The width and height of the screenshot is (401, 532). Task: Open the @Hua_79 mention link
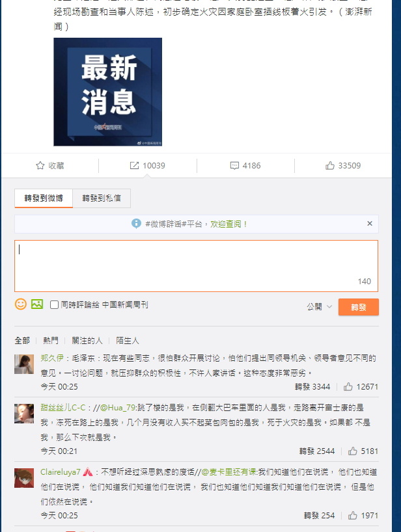click(x=118, y=408)
